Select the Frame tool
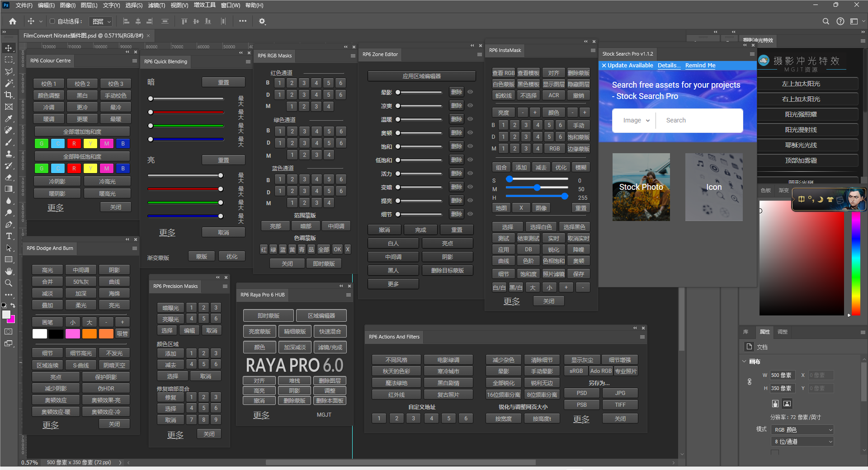Image resolution: width=868 pixels, height=470 pixels. tap(9, 107)
